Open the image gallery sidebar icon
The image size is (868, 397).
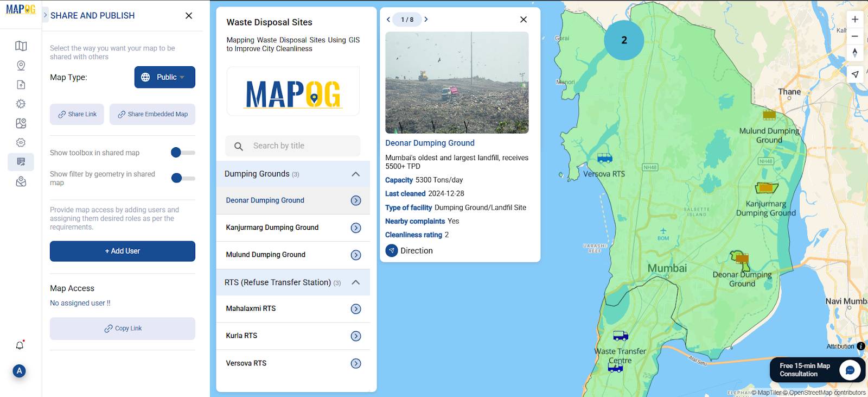click(21, 123)
